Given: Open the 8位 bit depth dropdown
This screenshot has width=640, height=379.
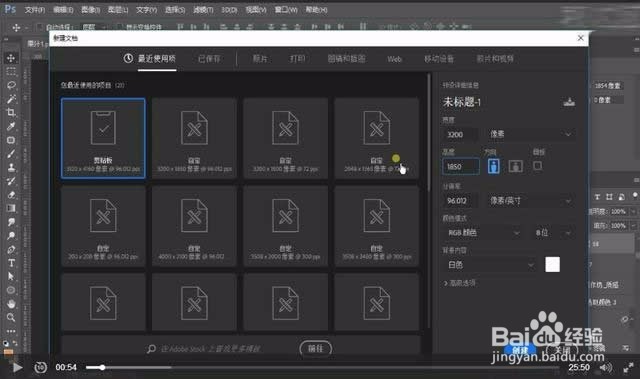Looking at the screenshot, I should 553,233.
